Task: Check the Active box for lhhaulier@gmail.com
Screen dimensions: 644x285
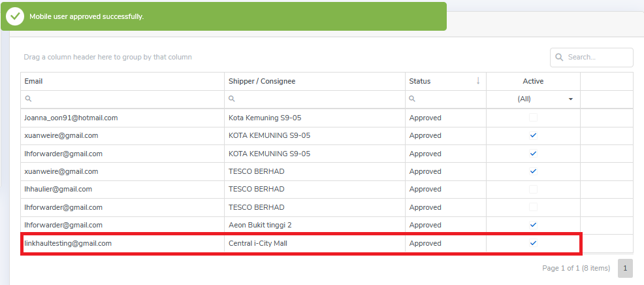Action: pos(533,189)
